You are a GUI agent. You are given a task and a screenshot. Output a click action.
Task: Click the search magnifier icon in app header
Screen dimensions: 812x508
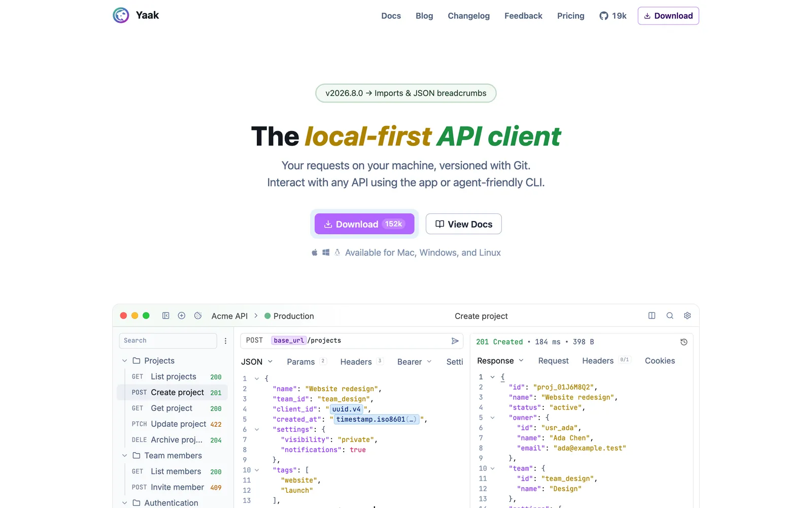tap(670, 315)
